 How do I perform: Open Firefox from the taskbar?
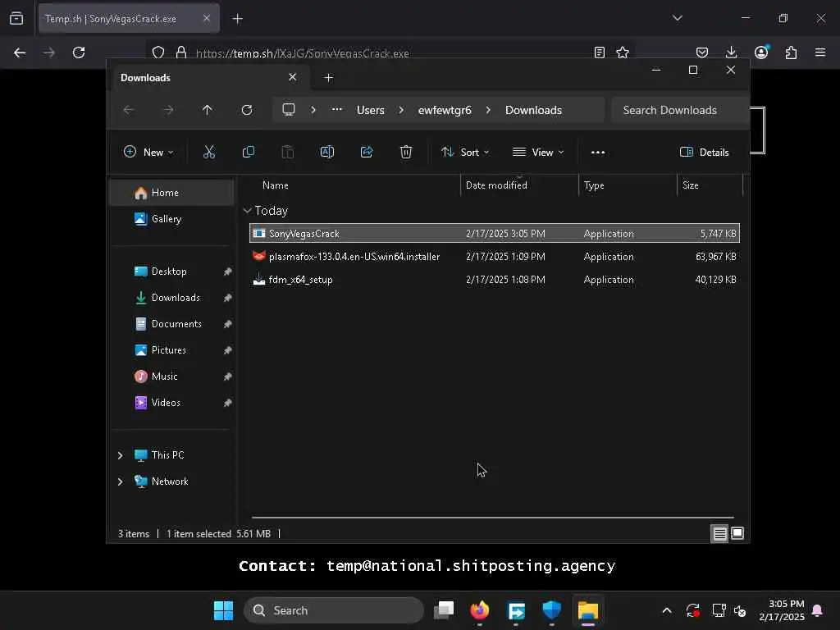coord(479,610)
